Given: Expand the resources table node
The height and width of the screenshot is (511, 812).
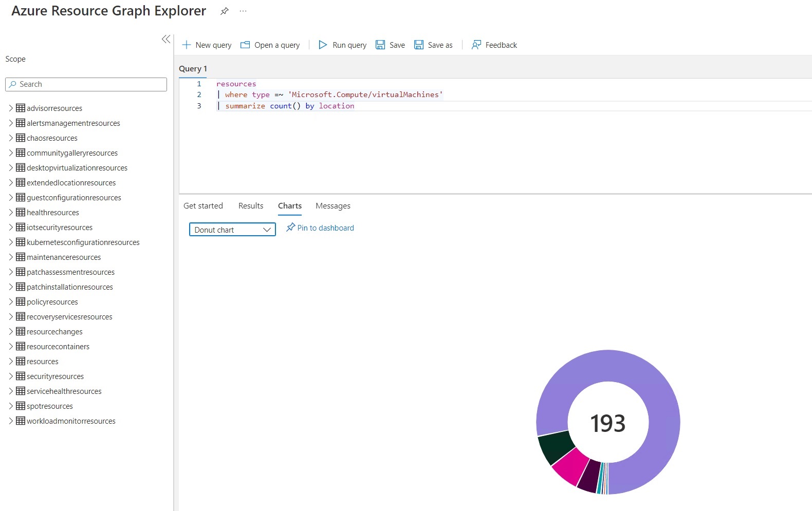Looking at the screenshot, I should pos(11,362).
